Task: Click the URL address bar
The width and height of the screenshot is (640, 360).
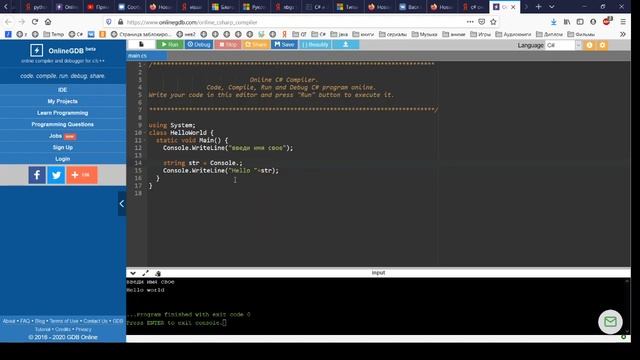Action: 294,22
